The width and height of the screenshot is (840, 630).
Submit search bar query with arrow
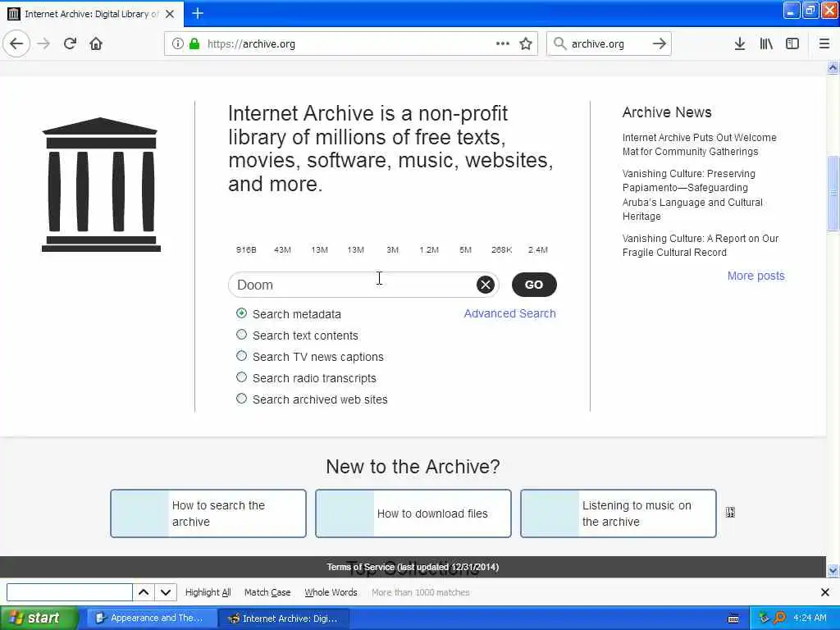pyautogui.click(x=660, y=44)
